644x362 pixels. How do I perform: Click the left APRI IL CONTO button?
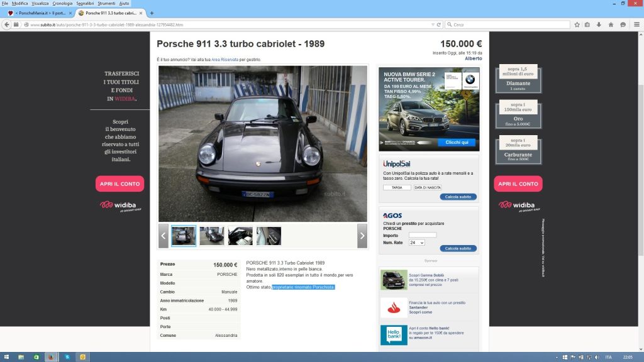120,184
